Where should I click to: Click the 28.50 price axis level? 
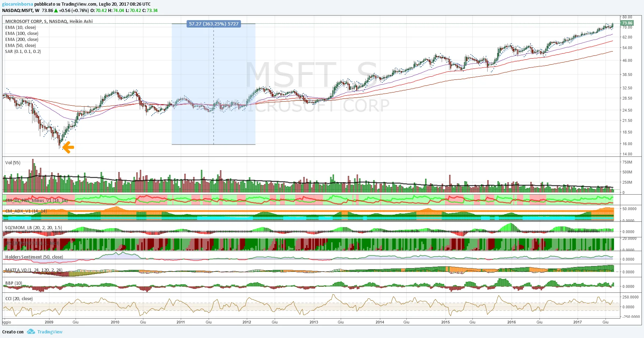click(627, 98)
